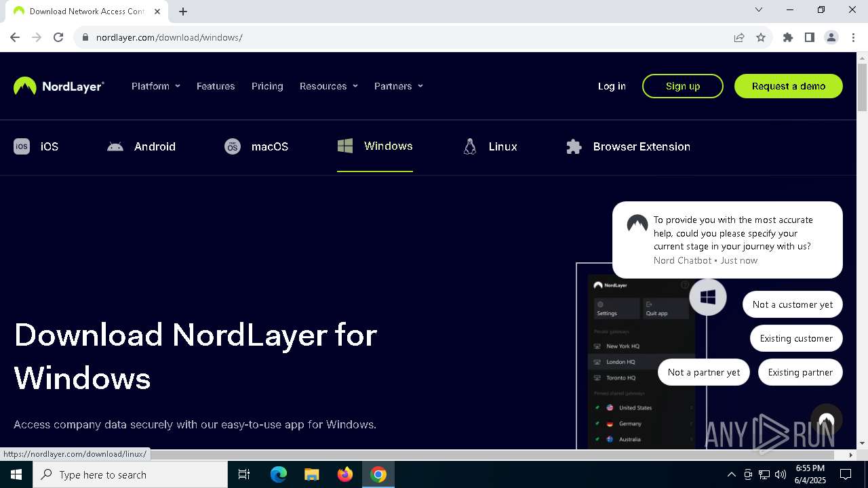Open Chrome three-dot menu
This screenshot has width=868, height=488.
pos(853,37)
